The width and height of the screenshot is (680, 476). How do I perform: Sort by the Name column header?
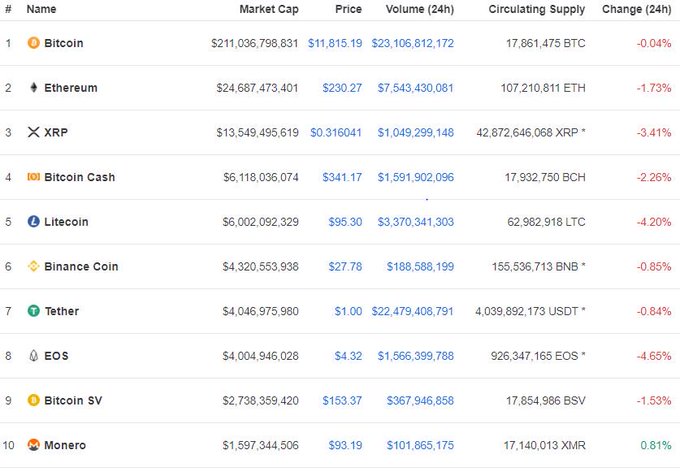coord(41,9)
